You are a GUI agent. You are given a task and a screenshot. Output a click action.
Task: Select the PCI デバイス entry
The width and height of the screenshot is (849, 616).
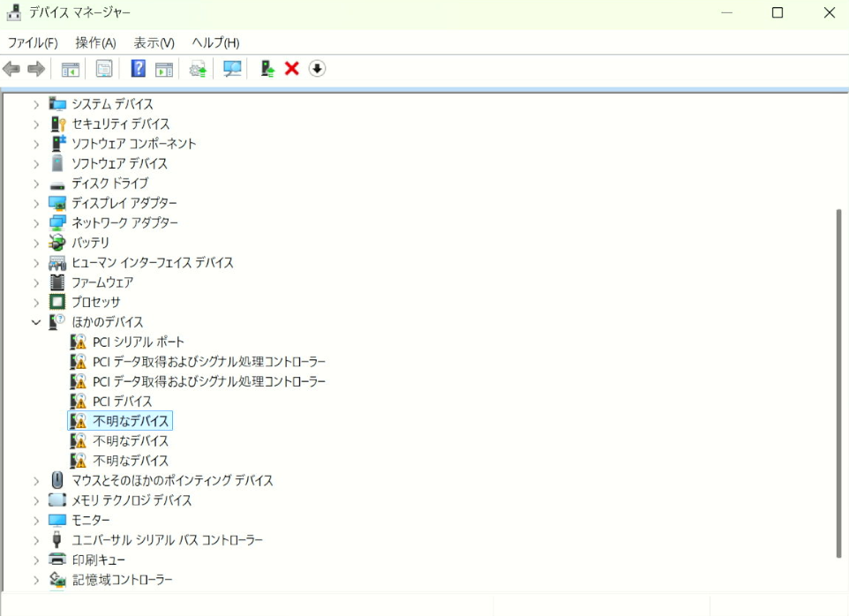[x=123, y=402]
